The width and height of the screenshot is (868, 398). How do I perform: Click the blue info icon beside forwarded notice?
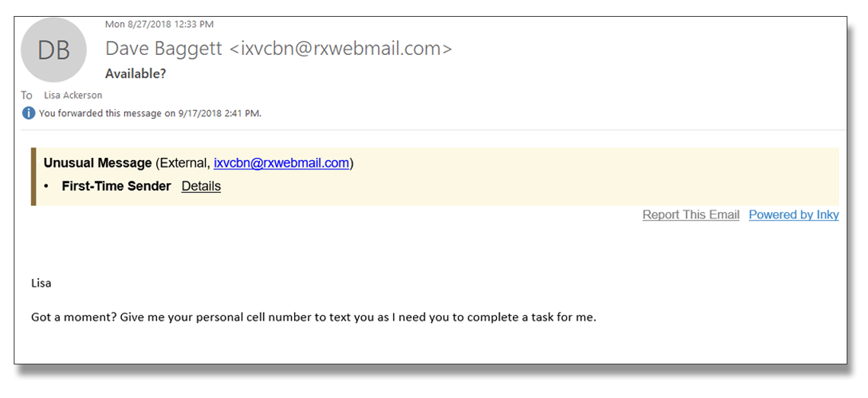coord(28,114)
